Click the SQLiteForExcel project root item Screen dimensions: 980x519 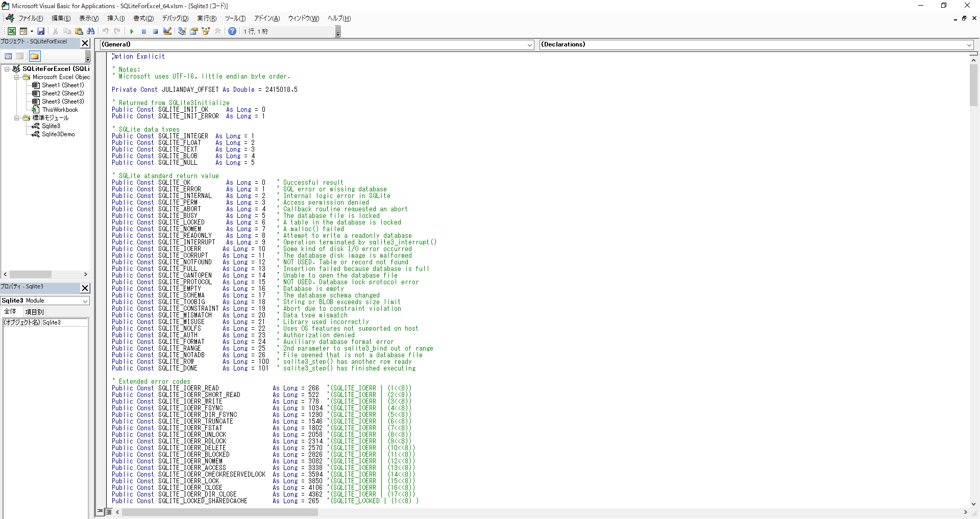coord(56,69)
